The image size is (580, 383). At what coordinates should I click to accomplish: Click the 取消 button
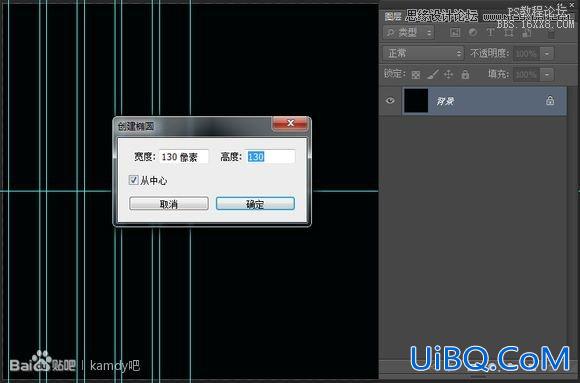pyautogui.click(x=169, y=204)
